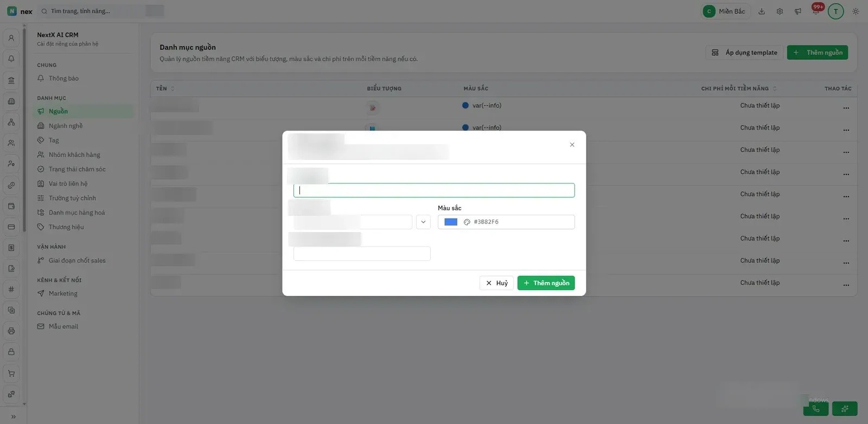
Task: Select Ngành nghề in sidebar menu
Action: tap(66, 126)
